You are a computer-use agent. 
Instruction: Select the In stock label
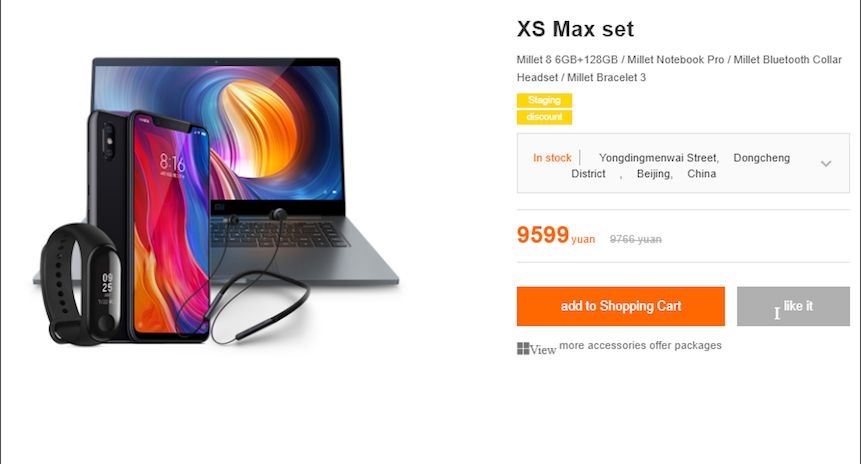click(x=552, y=158)
